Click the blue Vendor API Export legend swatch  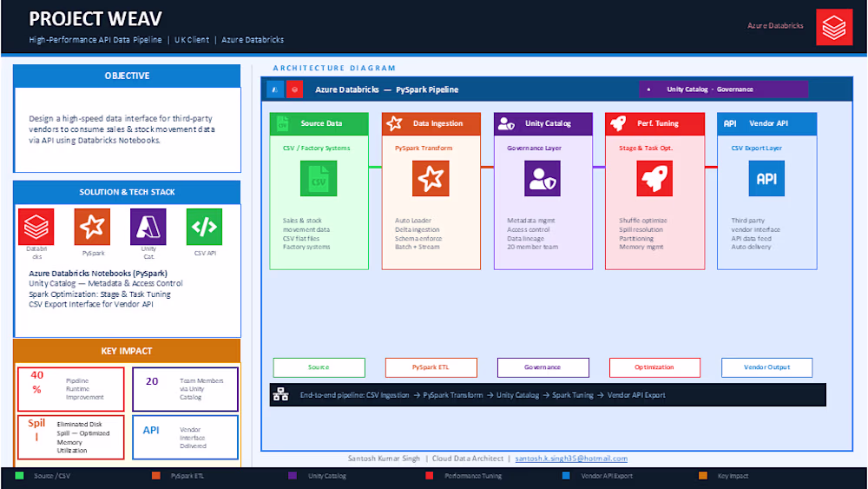[566, 475]
